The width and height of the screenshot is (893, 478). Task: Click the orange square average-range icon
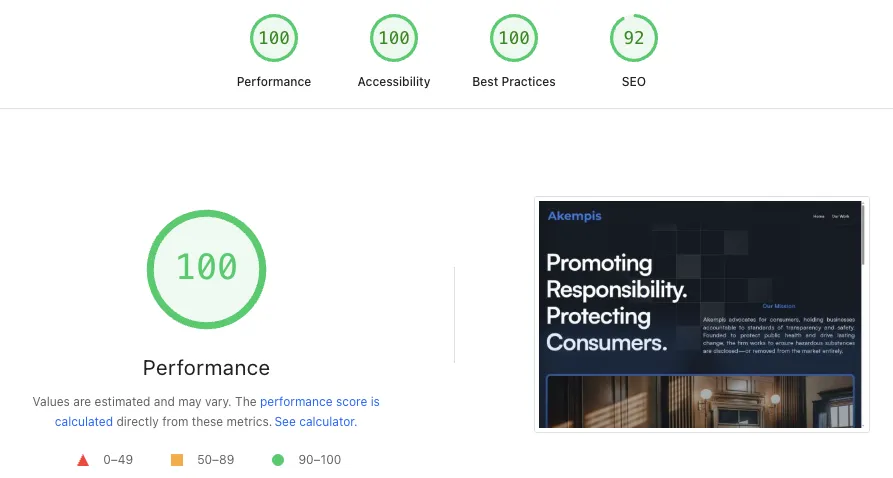(177, 460)
